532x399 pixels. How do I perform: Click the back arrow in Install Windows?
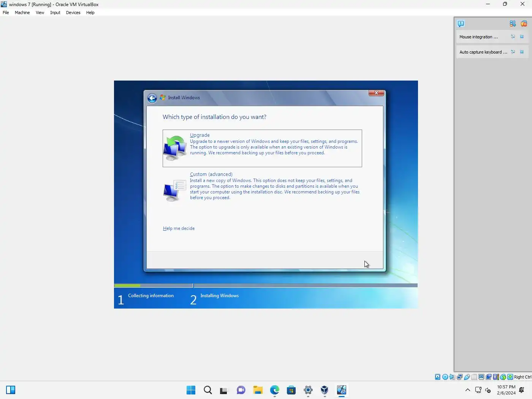(152, 98)
